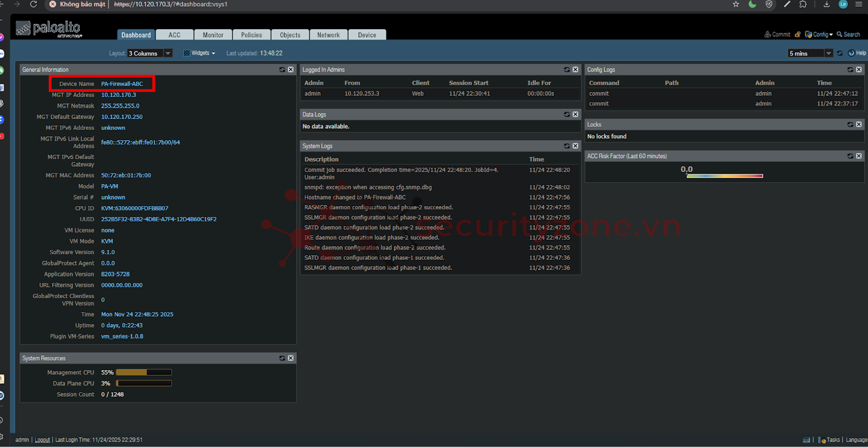Close the Logged In Admins widget
This screenshot has width=868, height=447.
(x=575, y=70)
